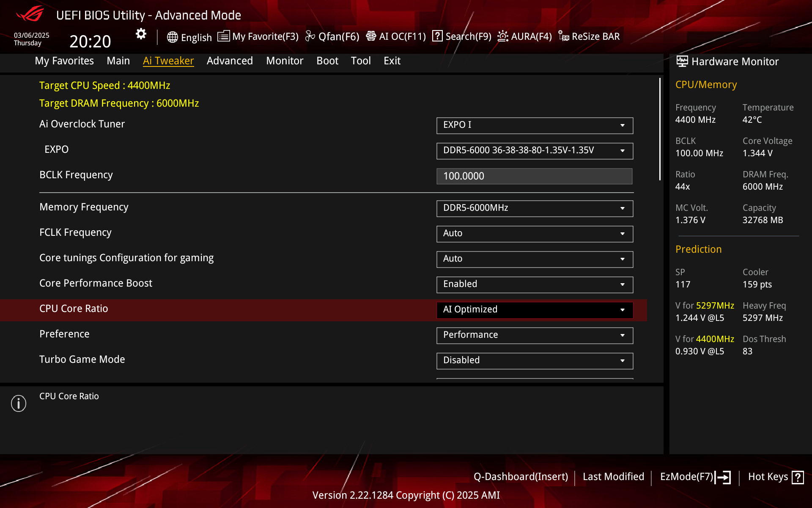Click the Search question mark icon
Viewport: 812px width, 508px height.
tap(437, 36)
